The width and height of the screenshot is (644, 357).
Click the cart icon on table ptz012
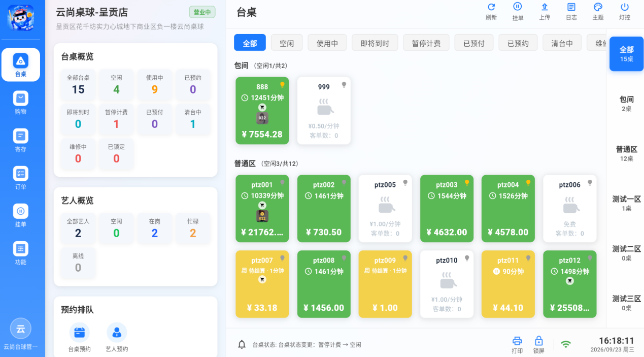[569, 281]
